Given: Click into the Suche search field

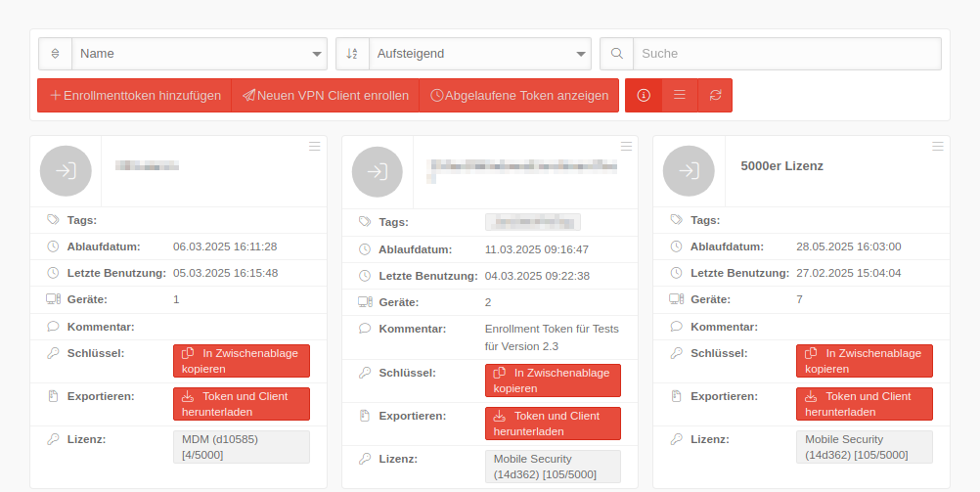Looking at the screenshot, I should coord(786,54).
